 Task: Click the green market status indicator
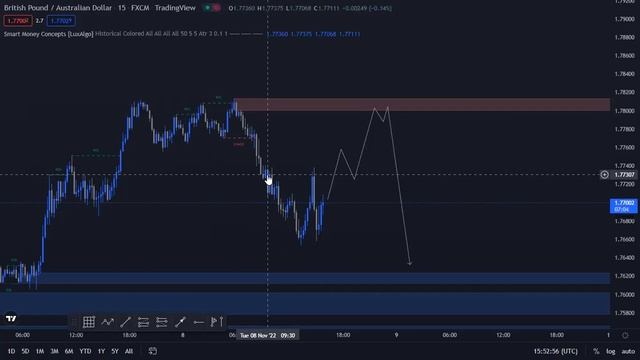[207, 8]
